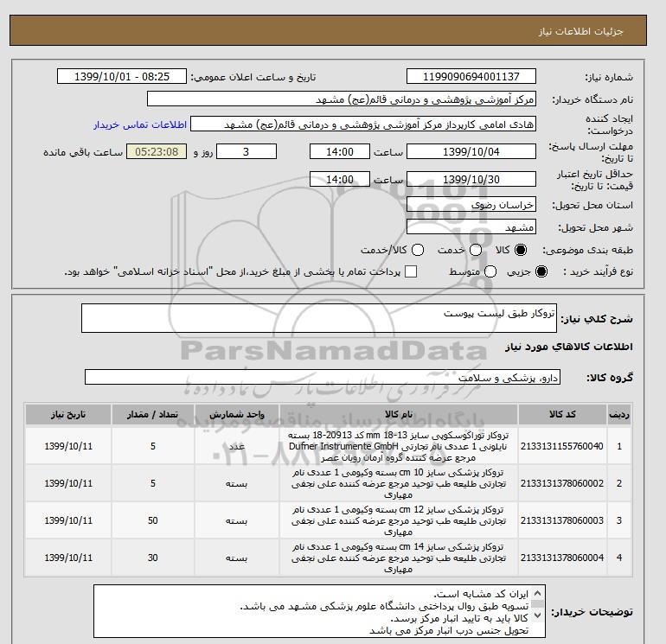This screenshot has width=666, height=644.
Task: Click quantity 30 in row 4
Action: 153,558
